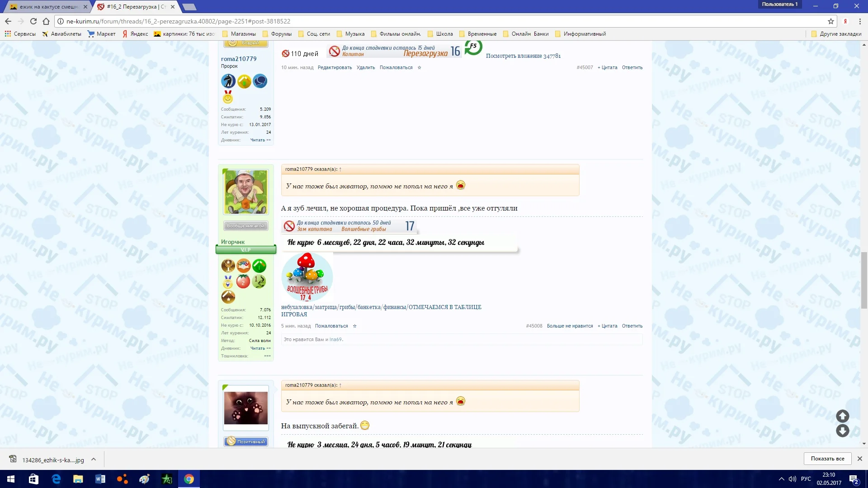Open Chrome menu three-dots icon
868x488 pixels.
coord(860,21)
